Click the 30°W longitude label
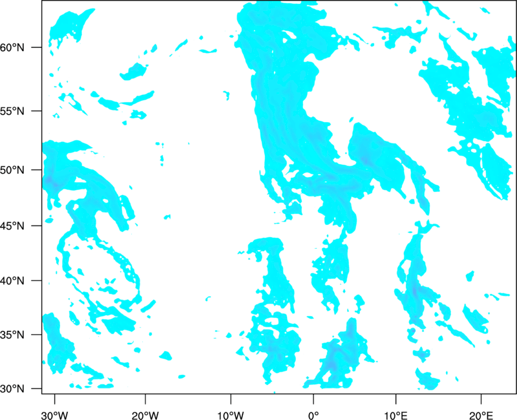 [55, 415]
